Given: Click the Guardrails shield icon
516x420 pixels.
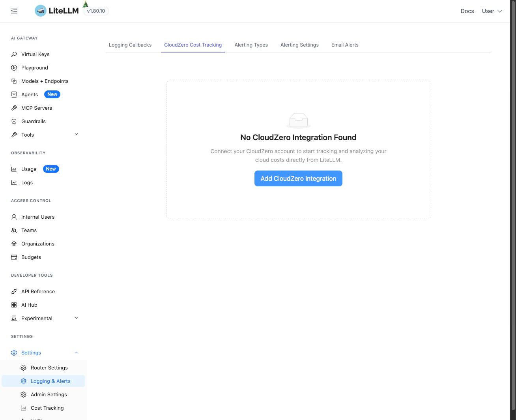Looking at the screenshot, I should [x=14, y=121].
